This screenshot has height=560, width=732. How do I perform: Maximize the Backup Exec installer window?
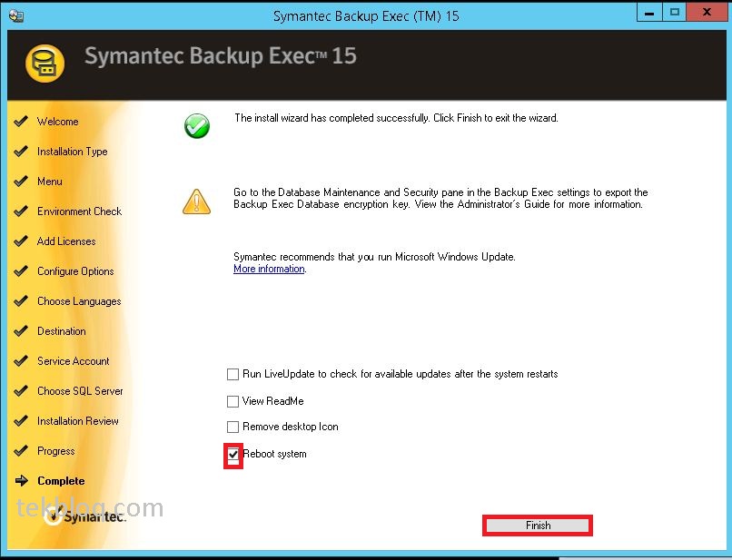(675, 13)
